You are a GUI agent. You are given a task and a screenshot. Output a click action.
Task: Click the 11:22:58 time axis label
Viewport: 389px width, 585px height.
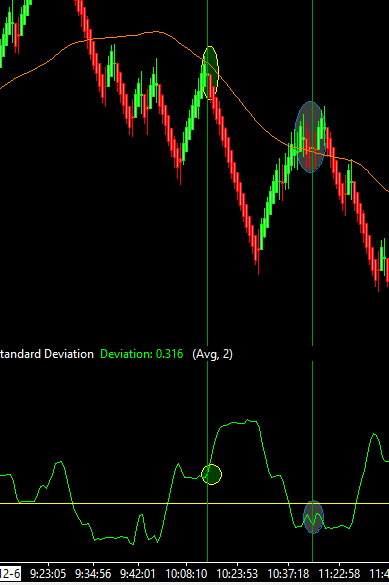click(339, 574)
